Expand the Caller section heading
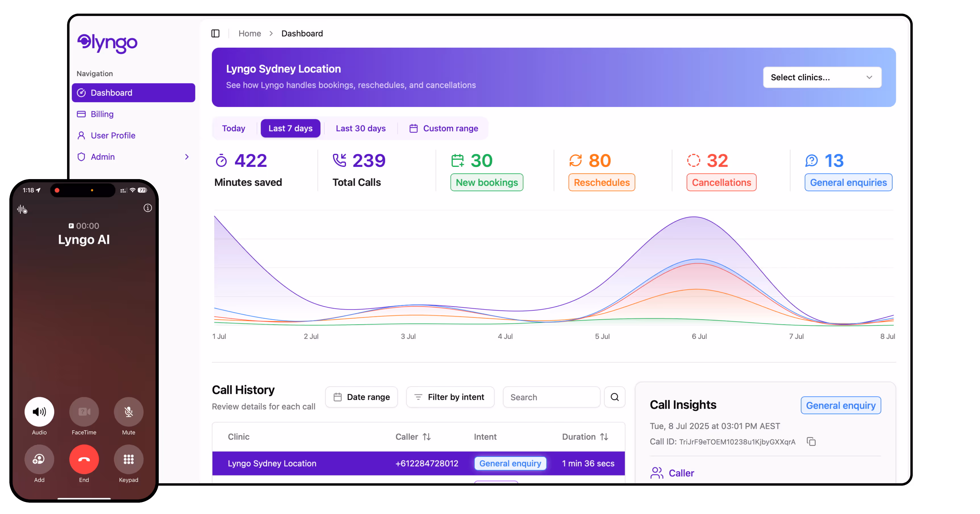 [x=681, y=473]
